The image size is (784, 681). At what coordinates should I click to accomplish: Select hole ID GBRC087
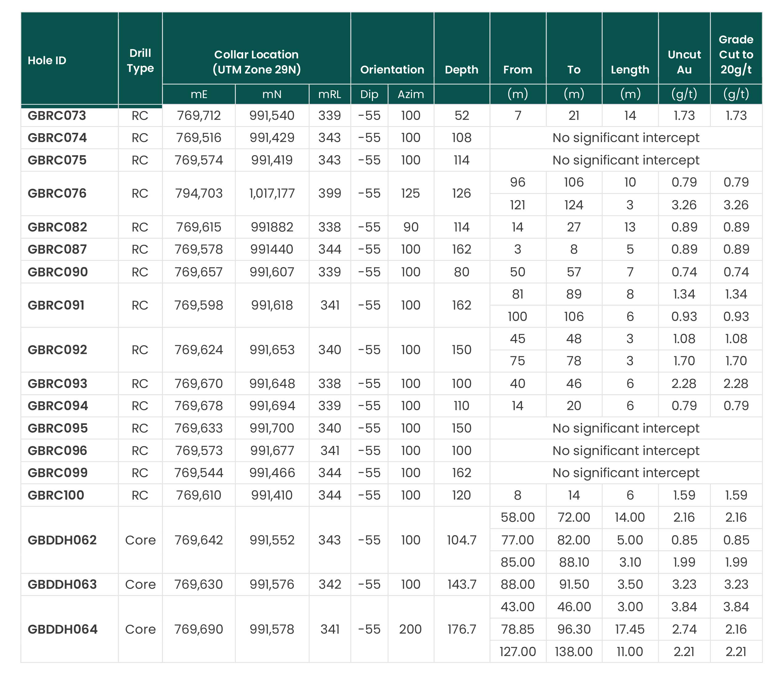click(x=57, y=249)
